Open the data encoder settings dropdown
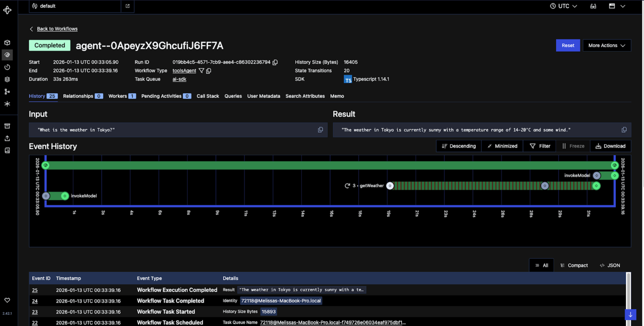Image resolution: width=644 pixels, height=326 pixels. 593,6
